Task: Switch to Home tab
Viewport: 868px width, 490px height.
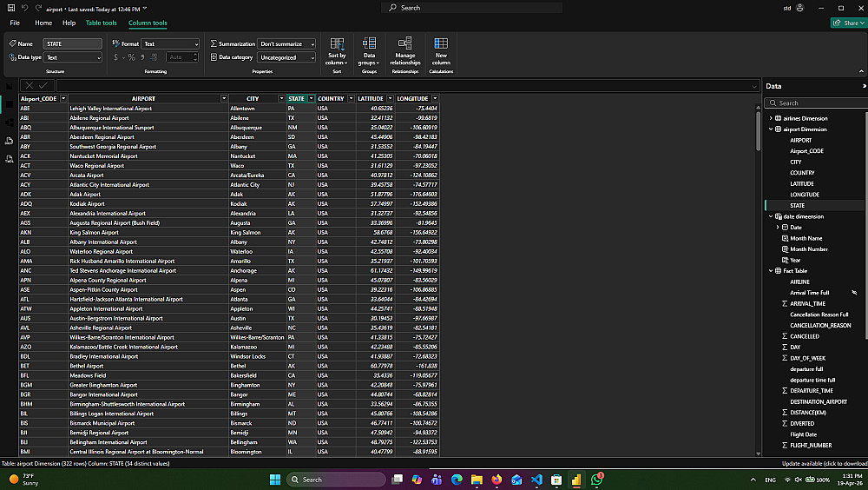Action: click(43, 23)
